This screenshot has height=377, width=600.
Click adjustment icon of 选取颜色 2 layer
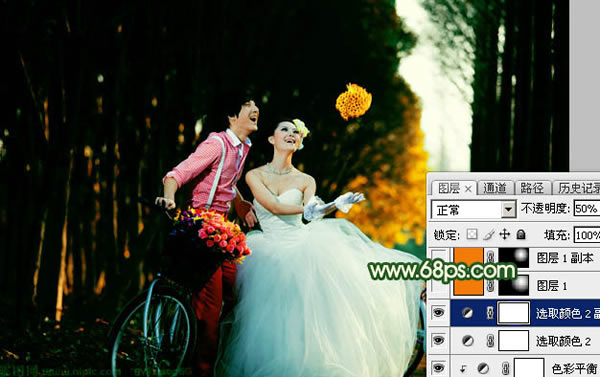pos(467,341)
